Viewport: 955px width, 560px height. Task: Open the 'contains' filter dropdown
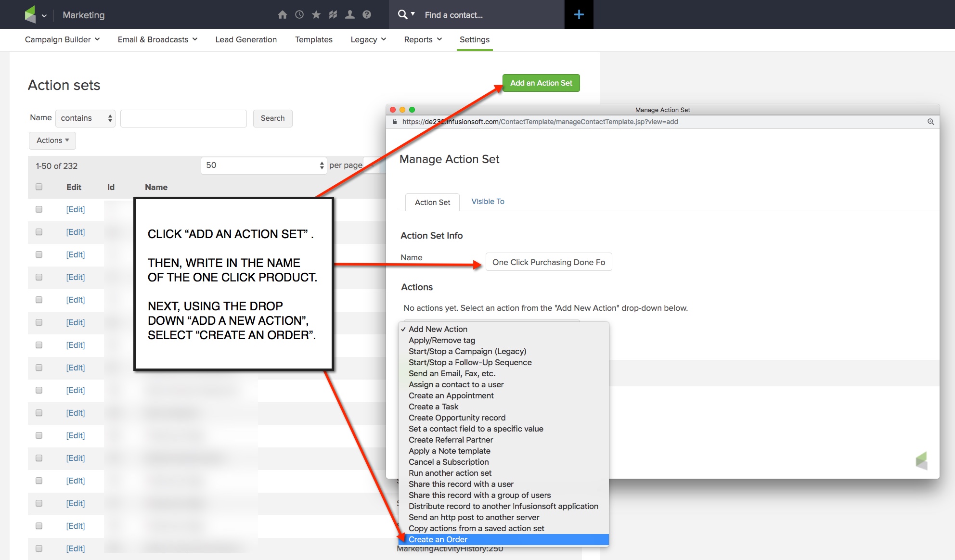click(85, 118)
